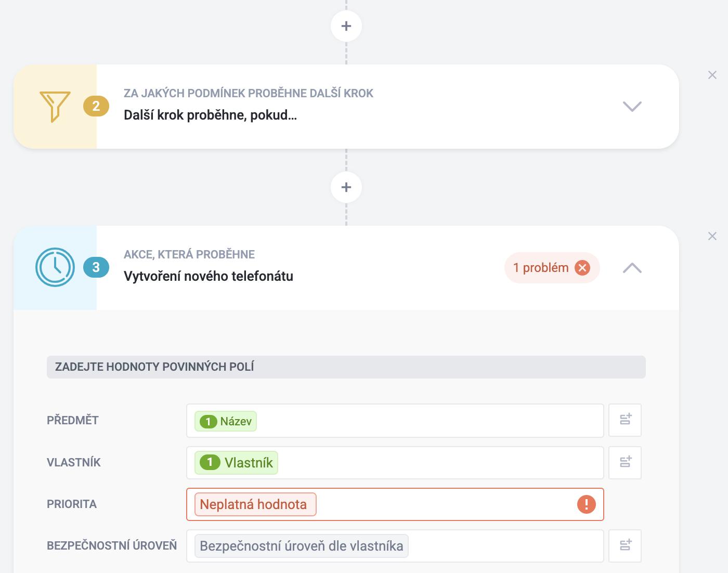Collapse the Vytvoření nového telefonátu card
Image resolution: width=728 pixels, height=573 pixels.
(632, 268)
